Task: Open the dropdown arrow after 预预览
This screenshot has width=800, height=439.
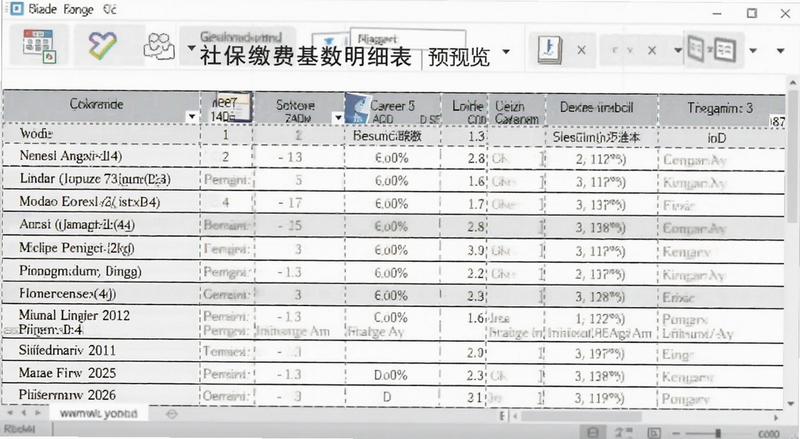Action: coord(506,52)
